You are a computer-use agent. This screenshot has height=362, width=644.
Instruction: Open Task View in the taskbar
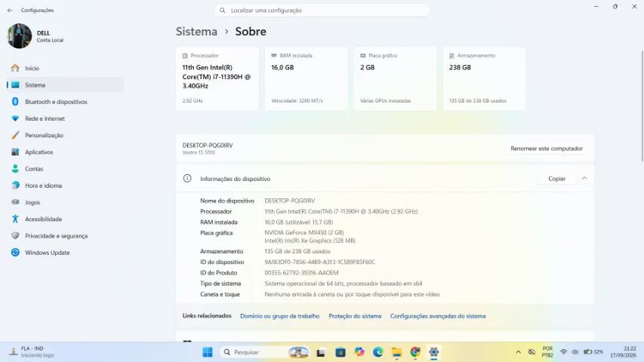tap(321, 352)
